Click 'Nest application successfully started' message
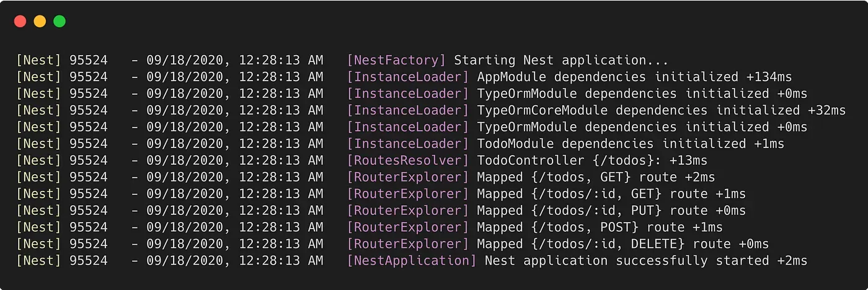Image resolution: width=868 pixels, height=290 pixels. pyautogui.click(x=626, y=260)
